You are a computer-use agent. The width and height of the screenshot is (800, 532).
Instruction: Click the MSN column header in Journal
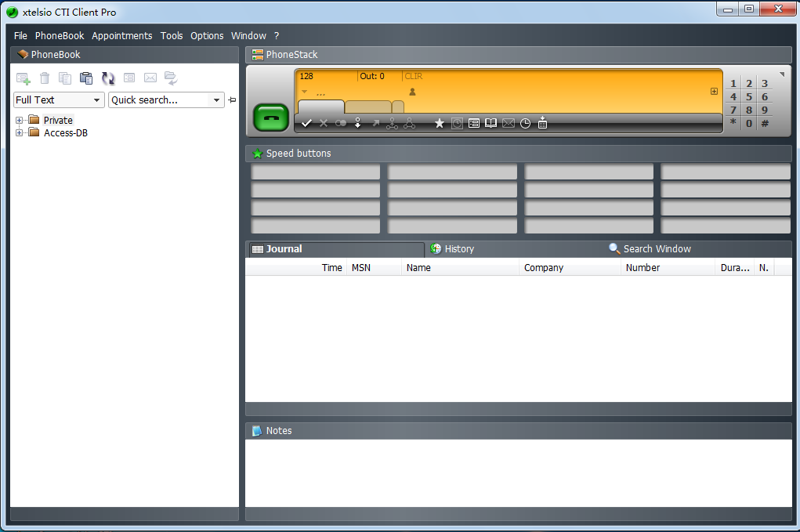374,268
